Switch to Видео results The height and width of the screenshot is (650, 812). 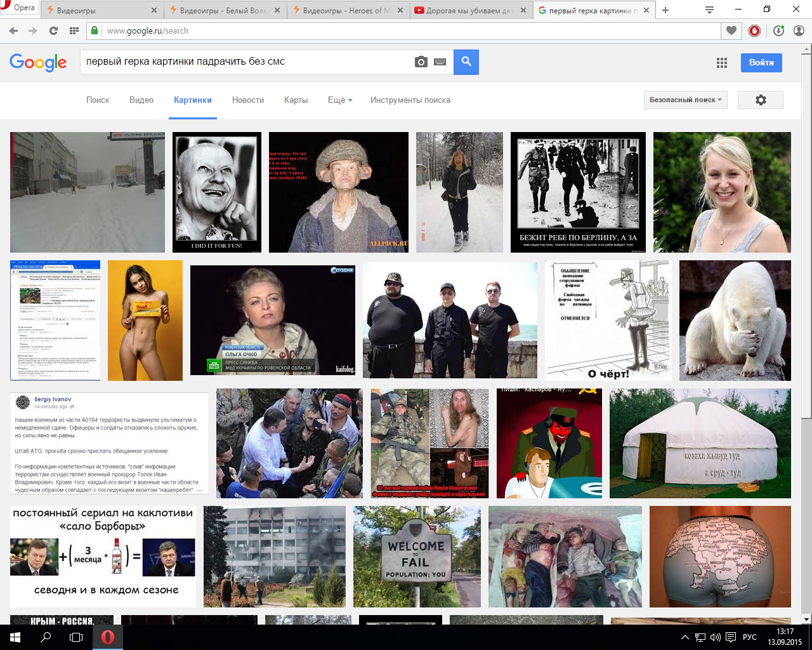pyautogui.click(x=141, y=100)
